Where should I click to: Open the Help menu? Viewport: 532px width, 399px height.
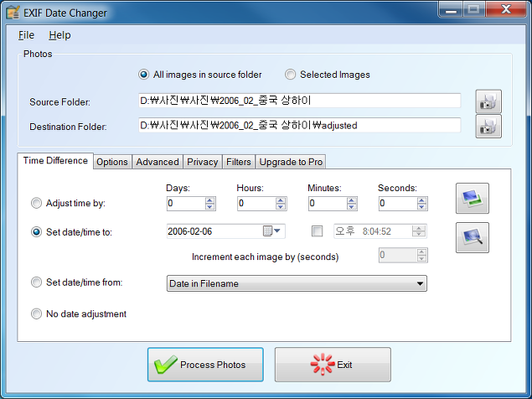[x=59, y=35]
